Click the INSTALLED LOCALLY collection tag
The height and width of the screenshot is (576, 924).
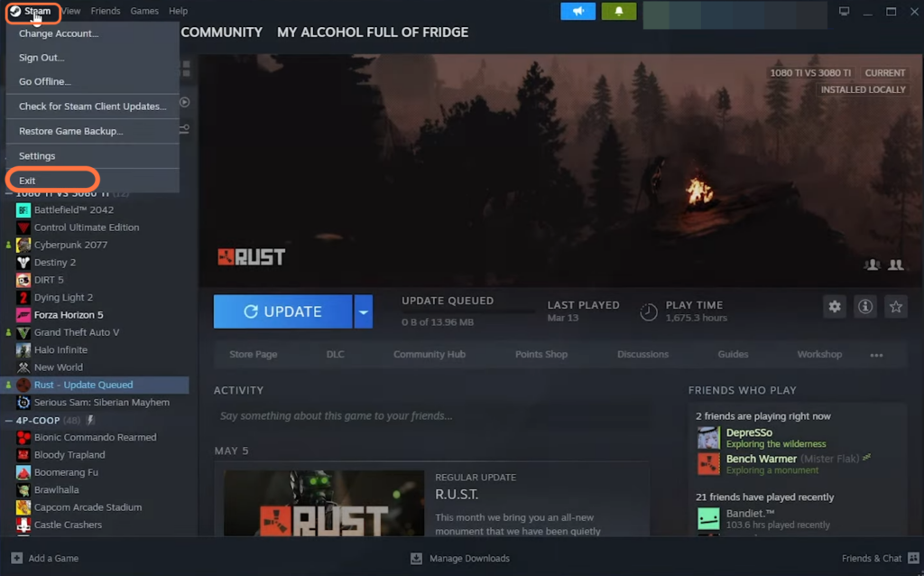863,89
